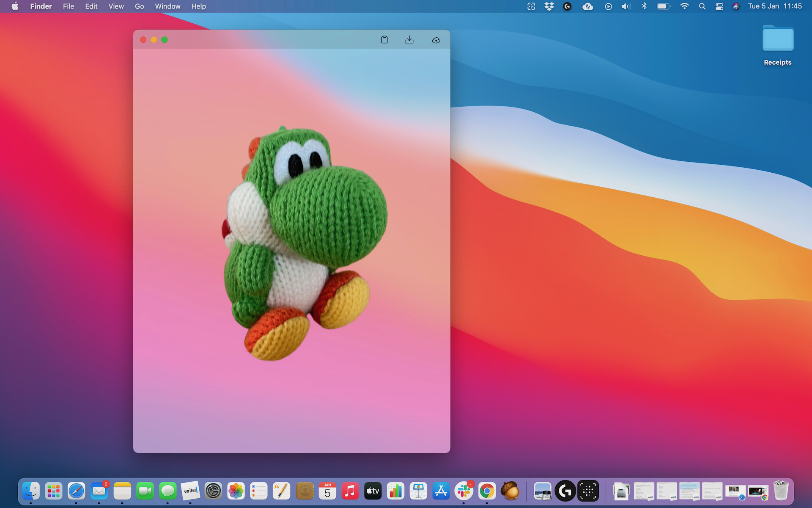Open the Apple menu
The width and height of the screenshot is (812, 508).
(15, 6)
